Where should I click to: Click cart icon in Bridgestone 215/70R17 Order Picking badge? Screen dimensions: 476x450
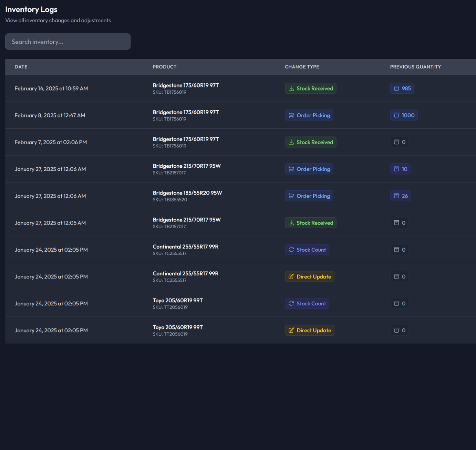click(291, 169)
